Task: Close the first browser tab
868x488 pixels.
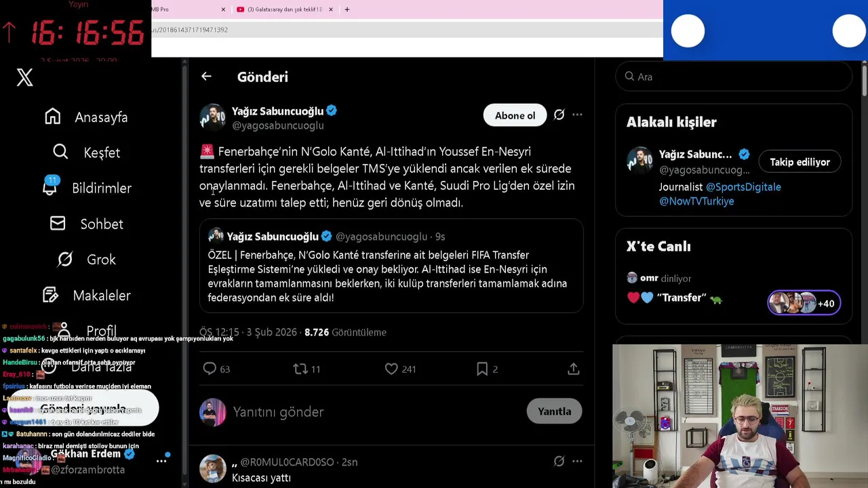Action: [x=223, y=9]
